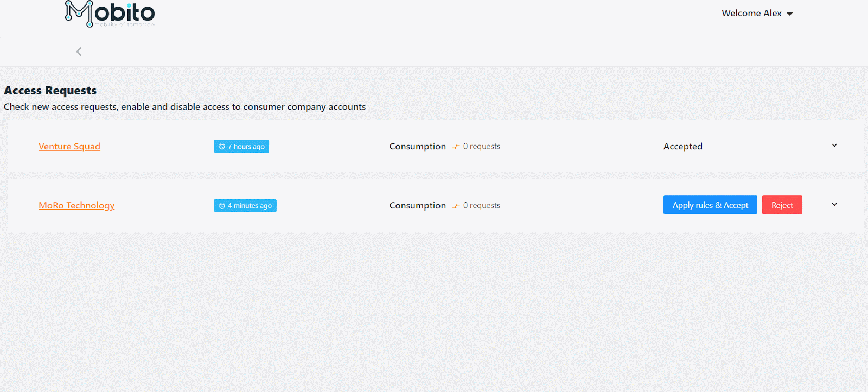The image size is (868, 392).
Task: Select the Access Requests heading
Action: (50, 91)
